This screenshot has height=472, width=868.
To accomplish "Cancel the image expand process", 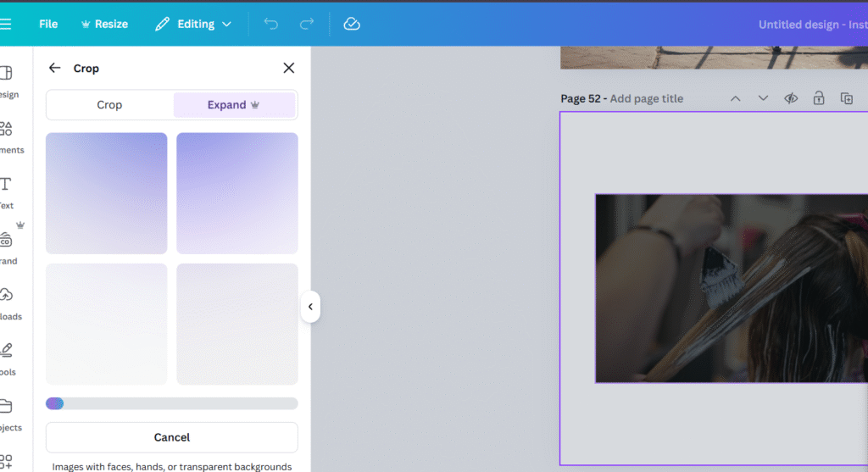I will [x=171, y=437].
